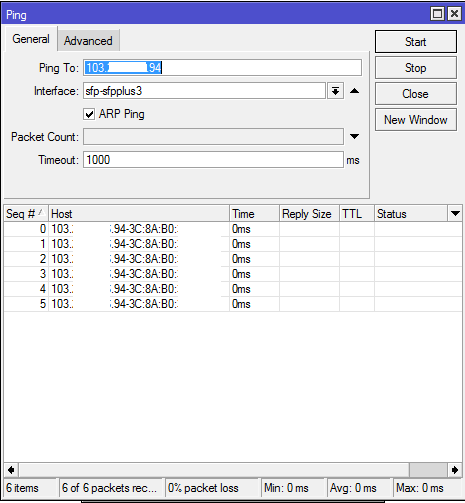Click the left arrow of the horizontal scrollbar
Image resolution: width=465 pixels, height=503 pixels.
tap(11, 470)
